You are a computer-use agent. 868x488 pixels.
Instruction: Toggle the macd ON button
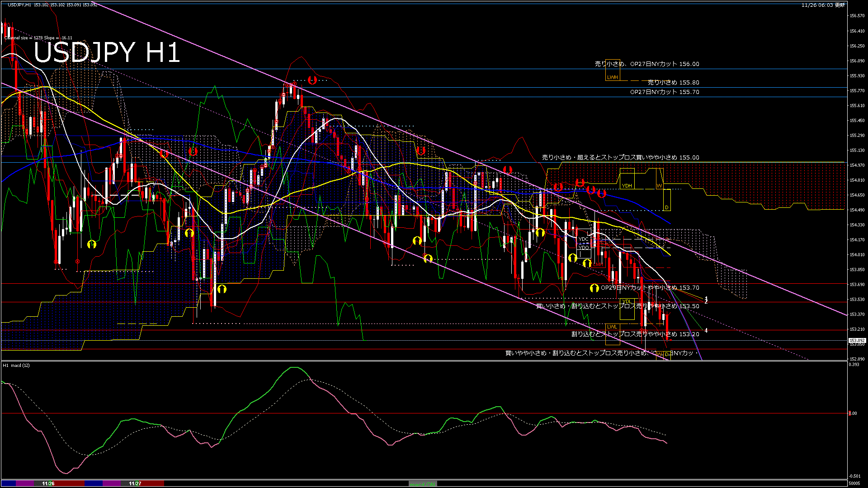click(x=423, y=483)
